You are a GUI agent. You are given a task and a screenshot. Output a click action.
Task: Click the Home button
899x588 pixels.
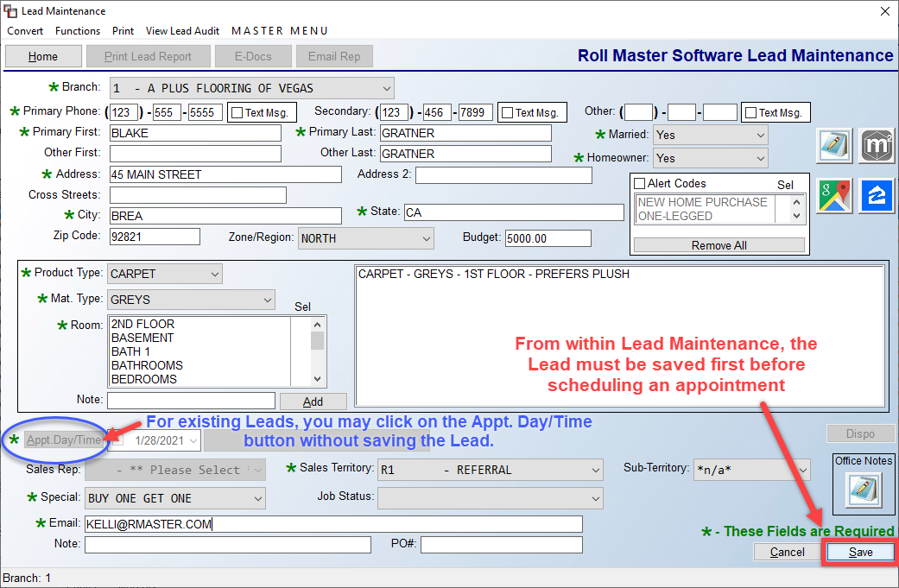(43, 56)
